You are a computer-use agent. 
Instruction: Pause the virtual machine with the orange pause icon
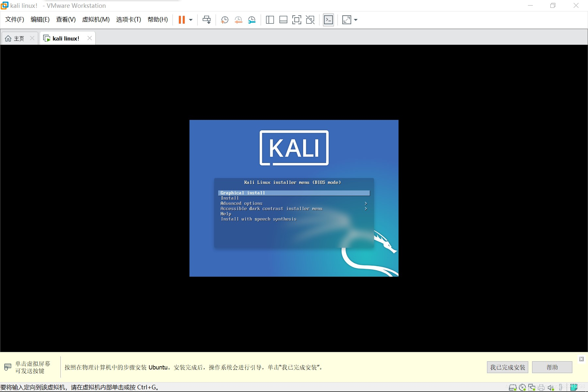tap(182, 20)
